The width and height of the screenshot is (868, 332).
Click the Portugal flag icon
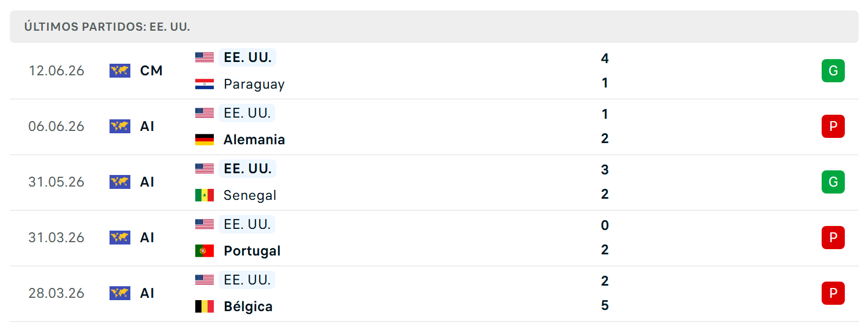pos(205,251)
